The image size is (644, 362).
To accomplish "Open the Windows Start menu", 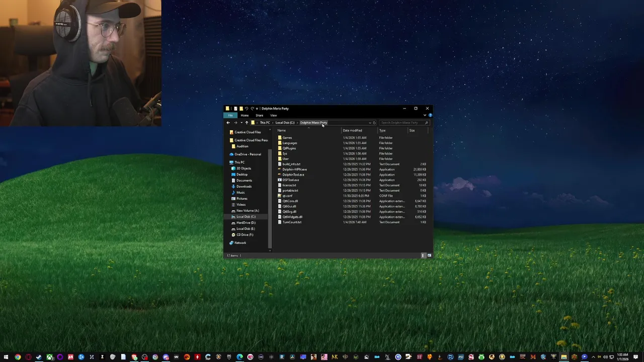I will coord(6,357).
